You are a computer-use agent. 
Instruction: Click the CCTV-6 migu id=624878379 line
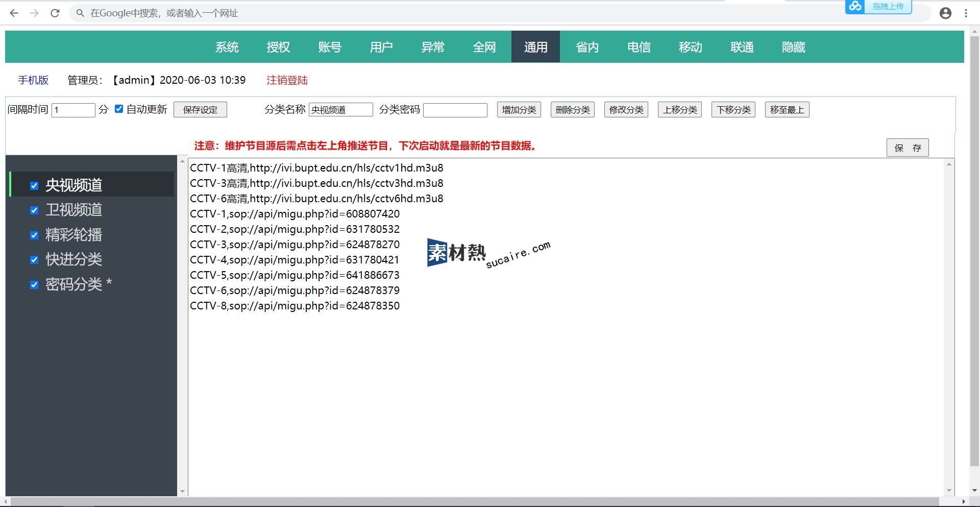click(295, 291)
